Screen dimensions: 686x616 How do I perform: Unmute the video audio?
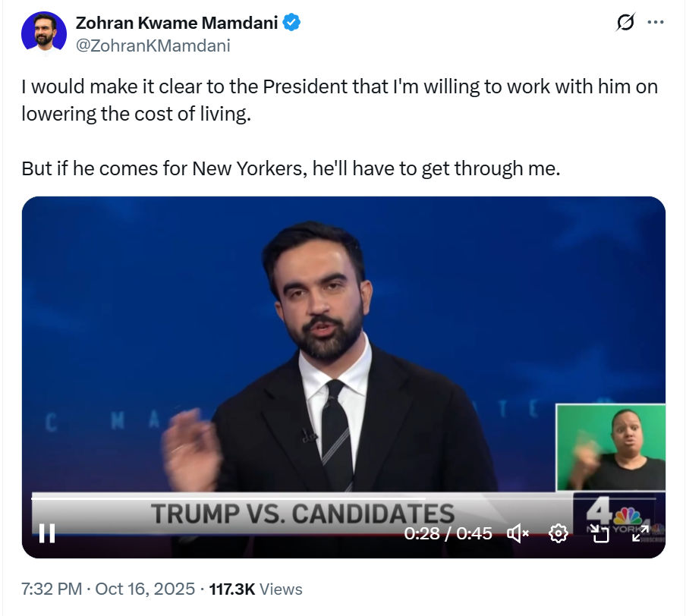click(517, 533)
